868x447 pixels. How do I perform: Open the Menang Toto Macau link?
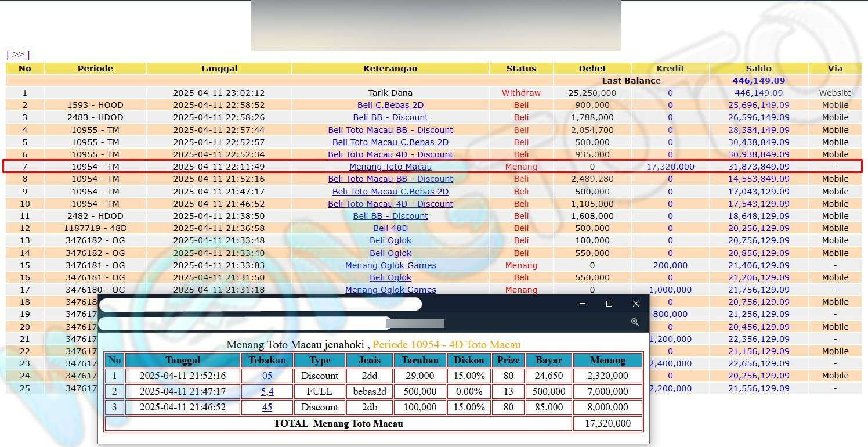[390, 167]
